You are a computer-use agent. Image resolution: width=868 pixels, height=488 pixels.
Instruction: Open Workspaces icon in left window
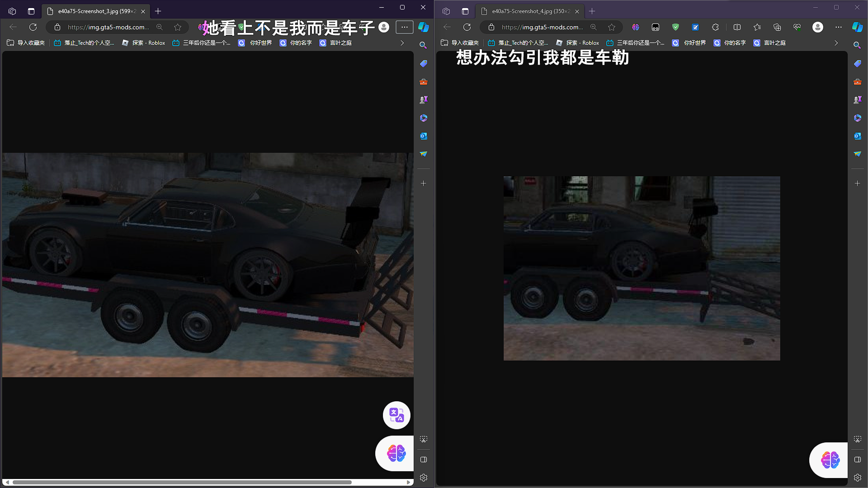12,11
